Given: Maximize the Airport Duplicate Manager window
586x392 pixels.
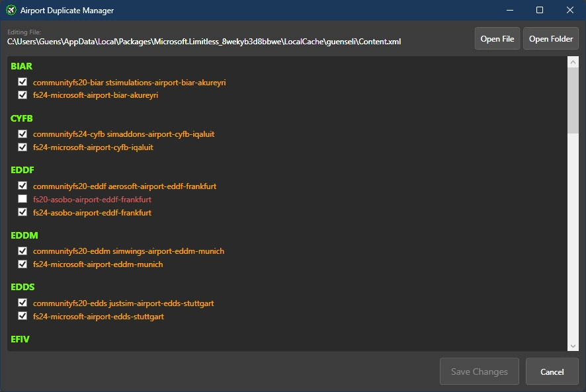Looking at the screenshot, I should coord(540,10).
